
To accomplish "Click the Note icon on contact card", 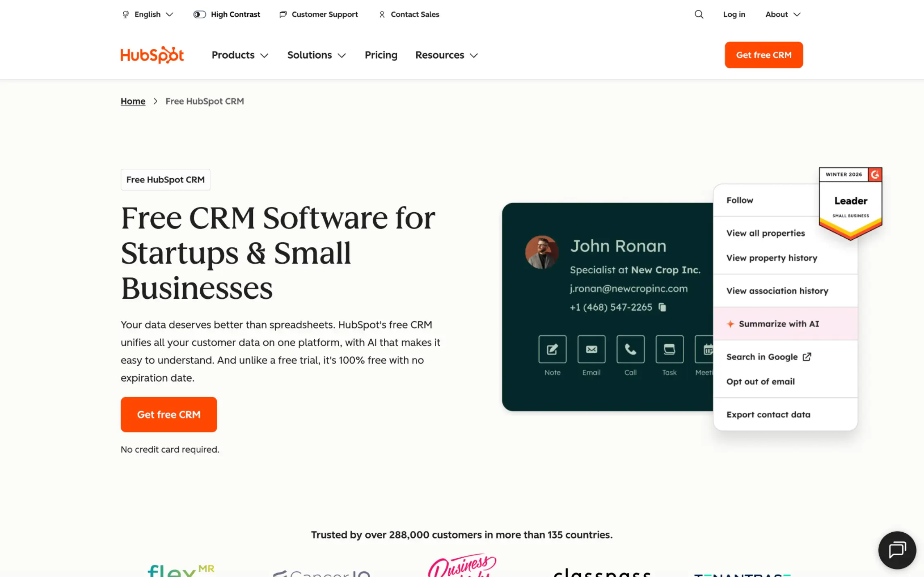I will (552, 349).
